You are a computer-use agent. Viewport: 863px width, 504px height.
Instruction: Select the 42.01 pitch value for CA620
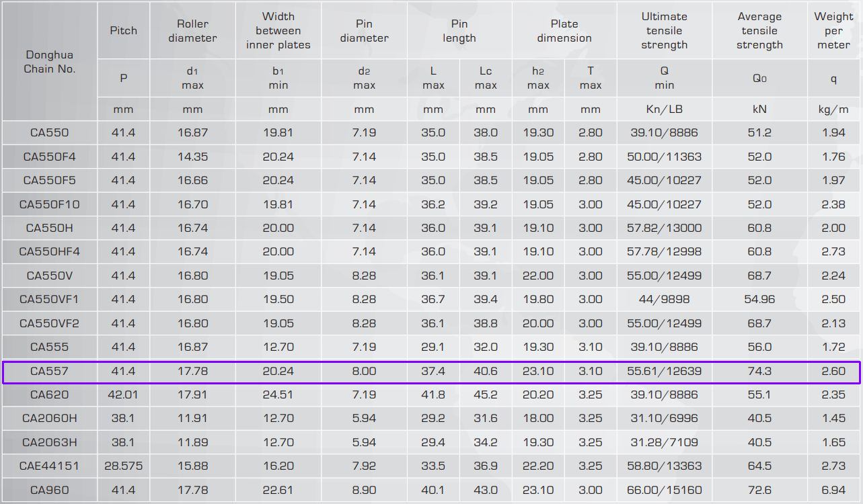123,394
